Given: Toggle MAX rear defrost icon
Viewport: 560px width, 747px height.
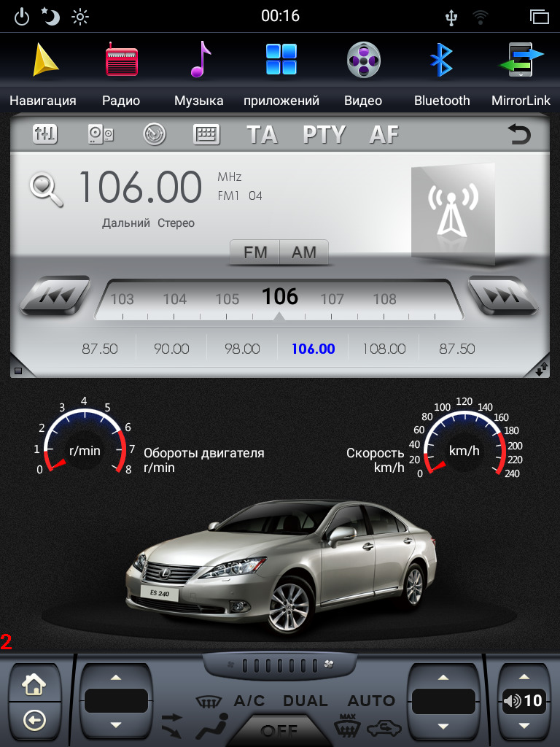Looking at the screenshot, I should 347,726.
